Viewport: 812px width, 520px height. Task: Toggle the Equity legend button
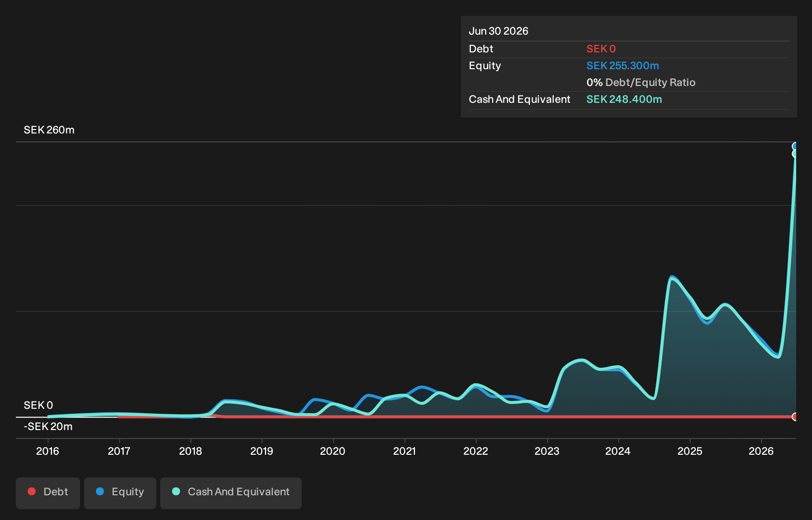tap(120, 493)
